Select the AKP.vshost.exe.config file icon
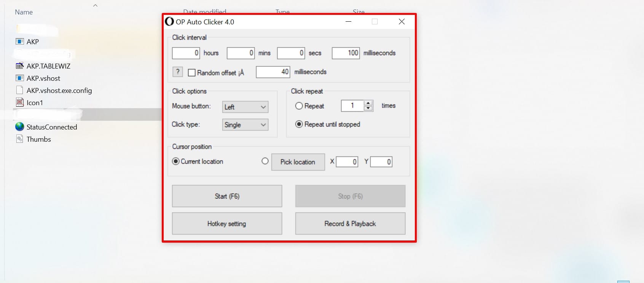 click(19, 90)
